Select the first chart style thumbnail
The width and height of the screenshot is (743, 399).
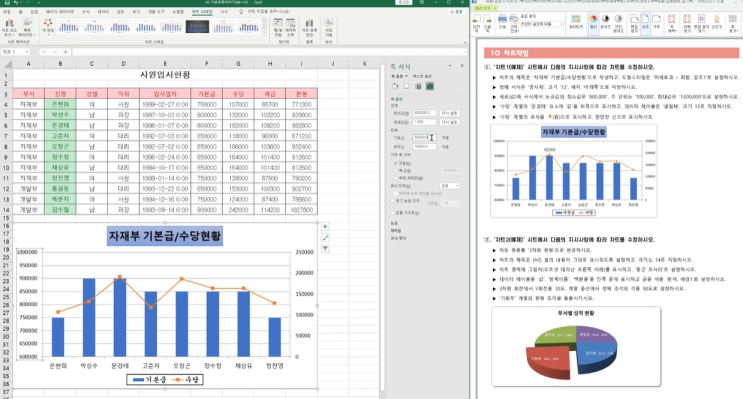68,27
